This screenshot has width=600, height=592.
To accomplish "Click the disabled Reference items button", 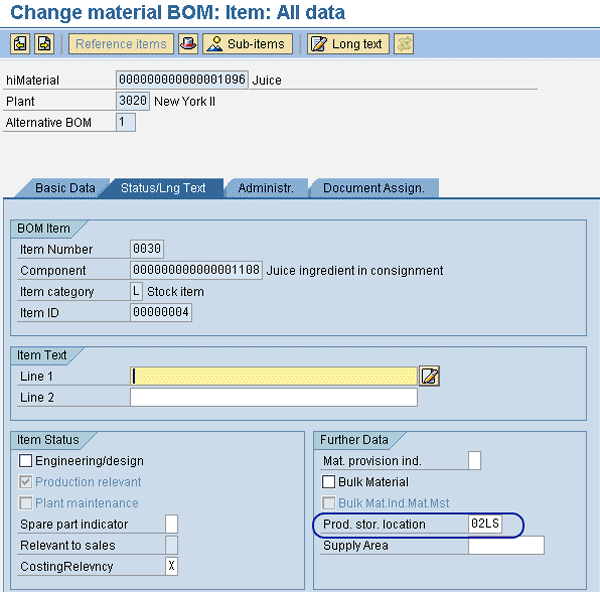I will pyautogui.click(x=120, y=44).
